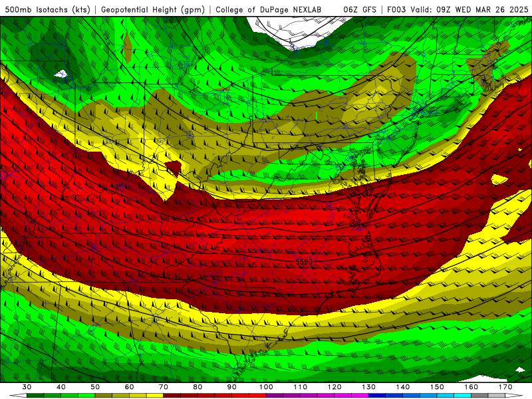Click the '80' value on the color scale
This screenshot has width=532, height=399.
click(198, 387)
